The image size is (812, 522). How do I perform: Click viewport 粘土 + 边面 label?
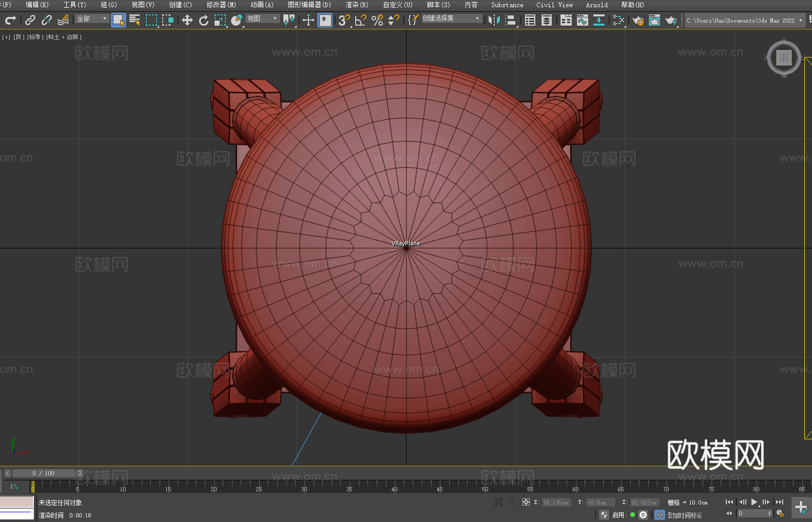pos(64,37)
